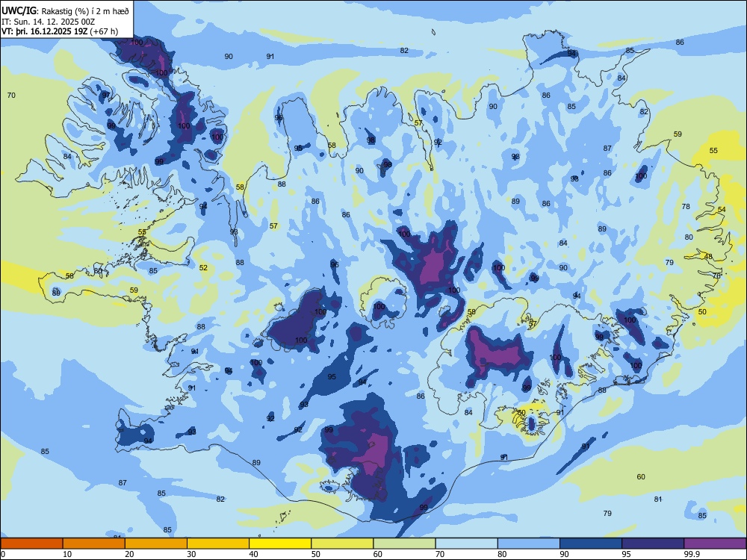Select the pale yellow 50–60 legend swatch
The image size is (747, 560).
pyautogui.click(x=342, y=544)
